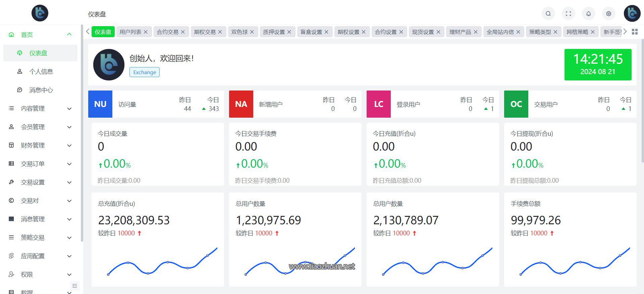
Task: Click the 总充值(折合u) trend chart
Action: coord(162,261)
